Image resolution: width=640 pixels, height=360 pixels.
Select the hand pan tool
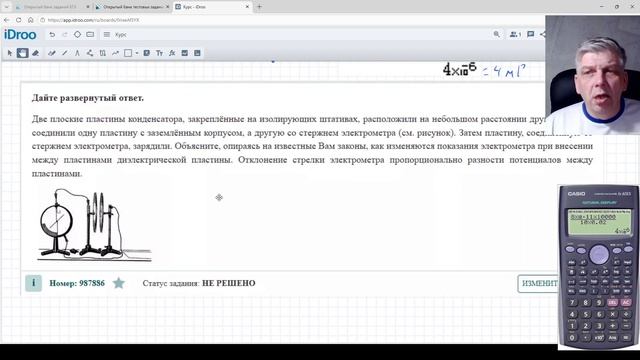click(x=22, y=53)
